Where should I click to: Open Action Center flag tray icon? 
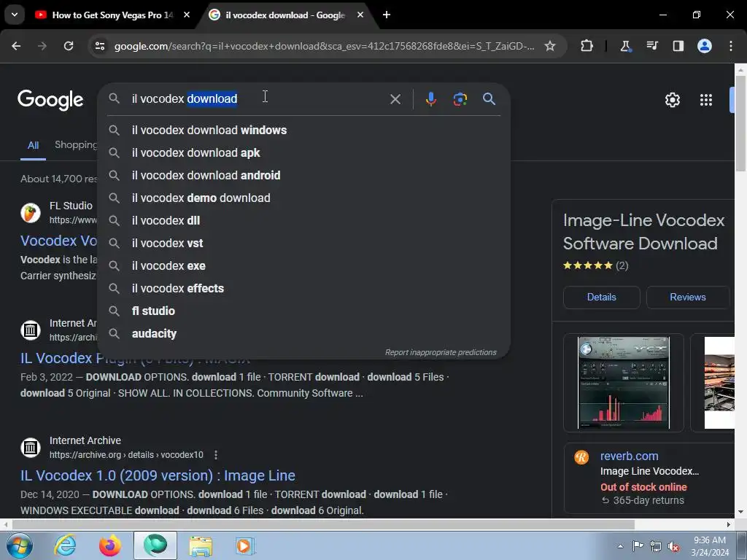[x=638, y=546]
